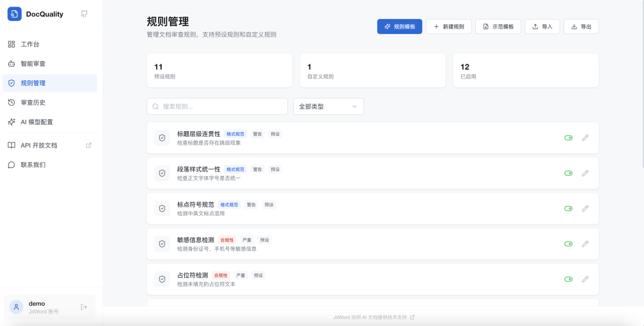Edit the 段落样式统一性 rule via pencil icon
This screenshot has height=326, width=644.
[x=586, y=173]
